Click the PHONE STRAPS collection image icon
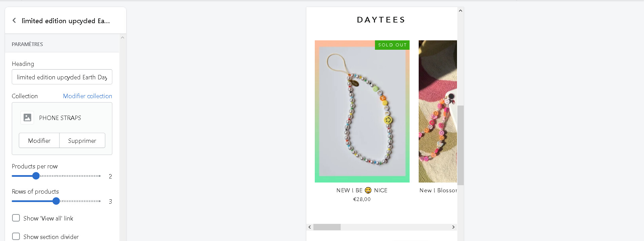The height and width of the screenshot is (241, 644). (x=27, y=118)
